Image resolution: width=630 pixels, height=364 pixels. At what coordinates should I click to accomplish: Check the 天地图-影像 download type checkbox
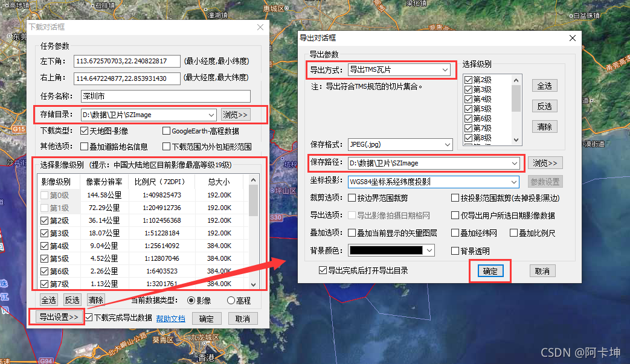coord(85,131)
